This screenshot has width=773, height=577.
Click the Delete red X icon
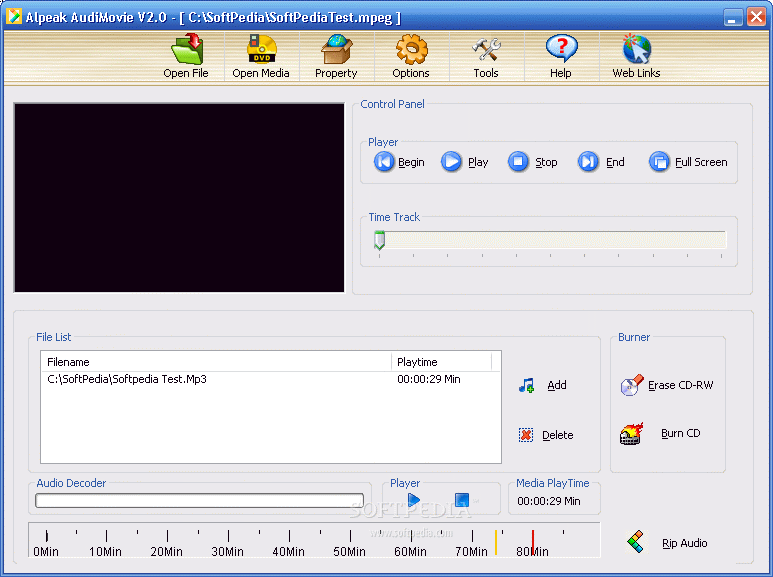point(526,435)
